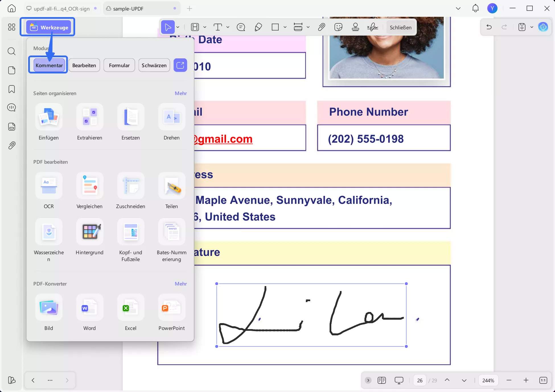The width and height of the screenshot is (555, 392).
Task: Click the OCR tool icon
Action: (x=49, y=186)
